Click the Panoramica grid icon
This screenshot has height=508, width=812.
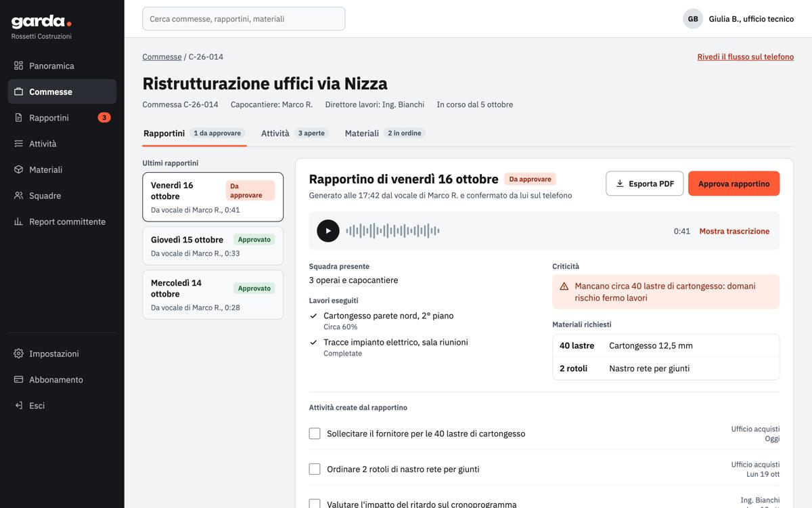[19, 66]
